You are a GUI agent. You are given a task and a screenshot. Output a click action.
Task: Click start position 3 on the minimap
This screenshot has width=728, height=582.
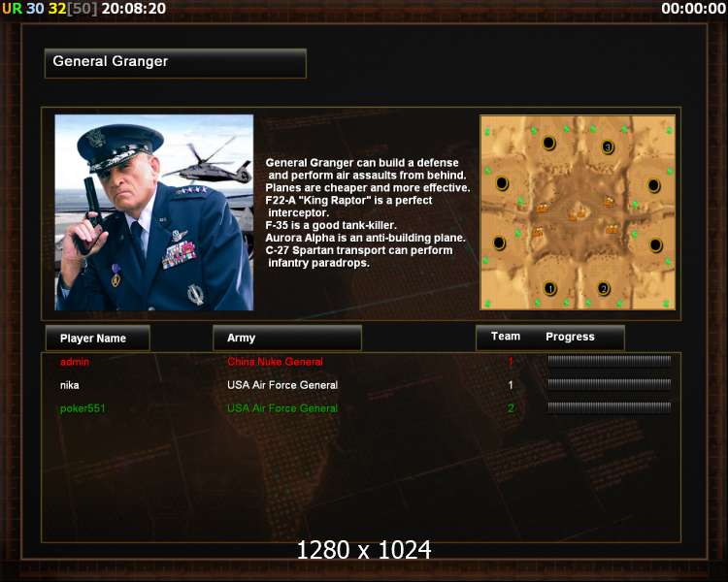[609, 147]
